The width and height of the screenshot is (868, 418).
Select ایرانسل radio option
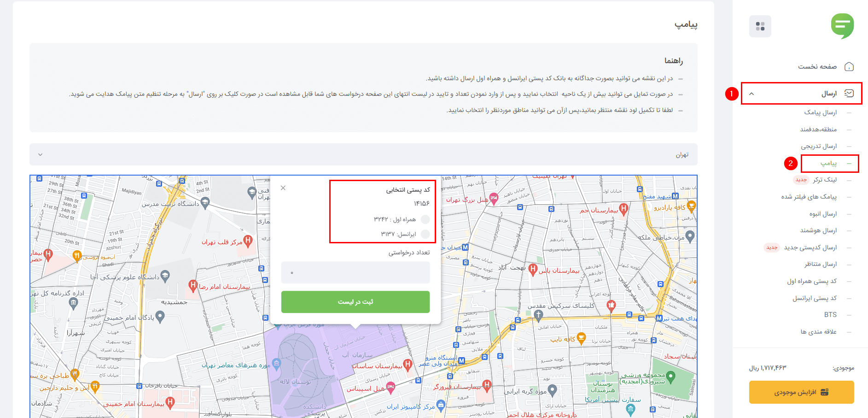click(425, 234)
